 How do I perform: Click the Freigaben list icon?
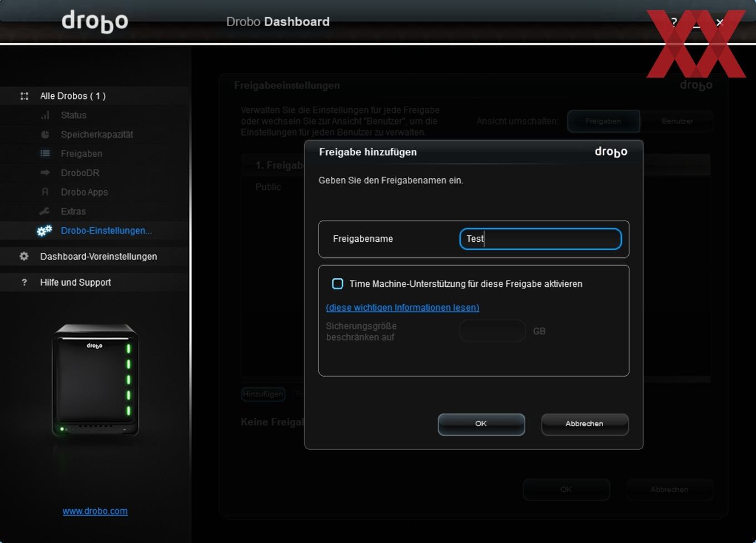tap(46, 153)
